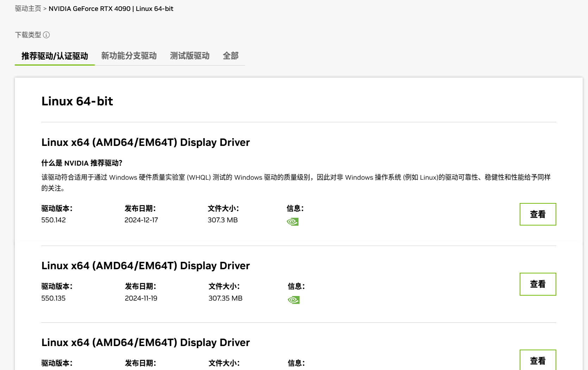The height and width of the screenshot is (370, 588).
Task: Click release date 2024-11-19
Action: (x=141, y=298)
